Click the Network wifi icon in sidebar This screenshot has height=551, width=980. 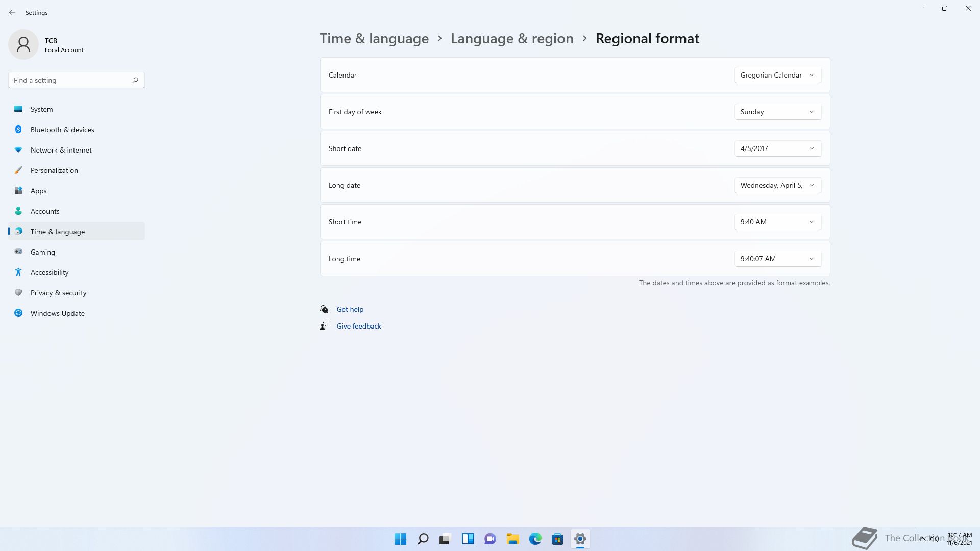point(18,150)
